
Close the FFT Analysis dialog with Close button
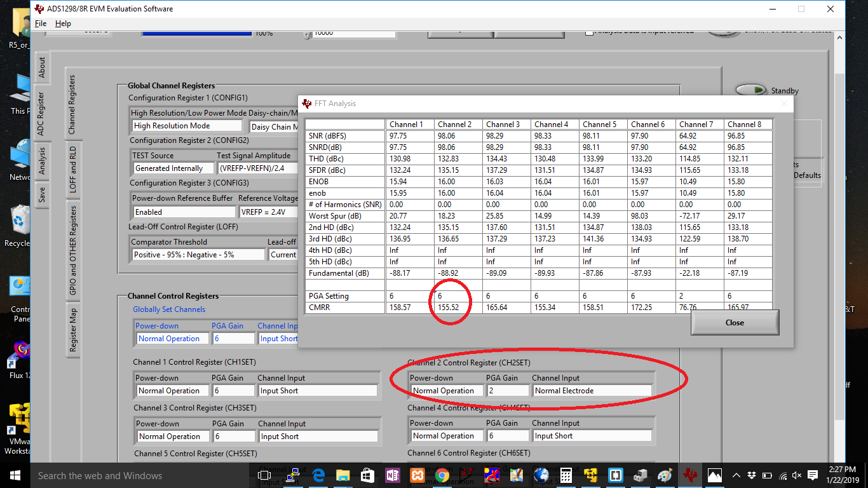(x=735, y=323)
